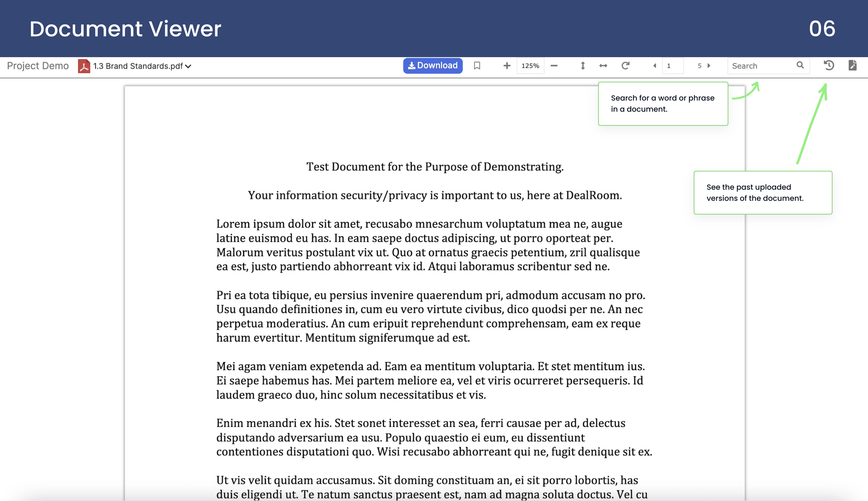The width and height of the screenshot is (868, 501).
Task: Click the magnifying glass search icon
Action: click(x=800, y=65)
